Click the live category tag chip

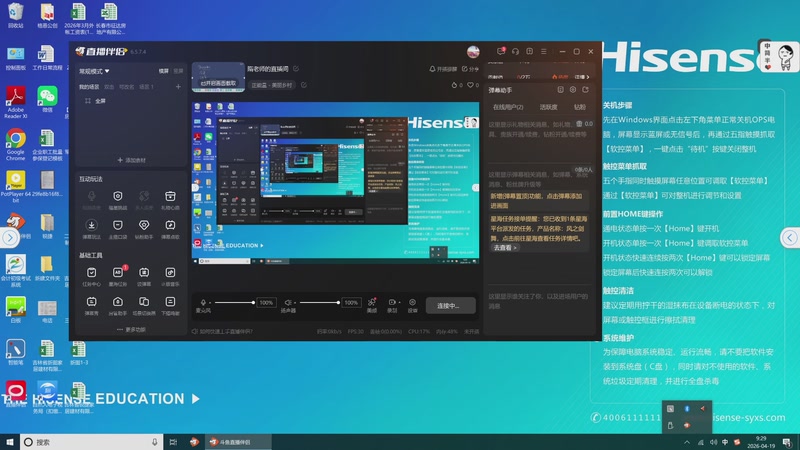coord(272,85)
